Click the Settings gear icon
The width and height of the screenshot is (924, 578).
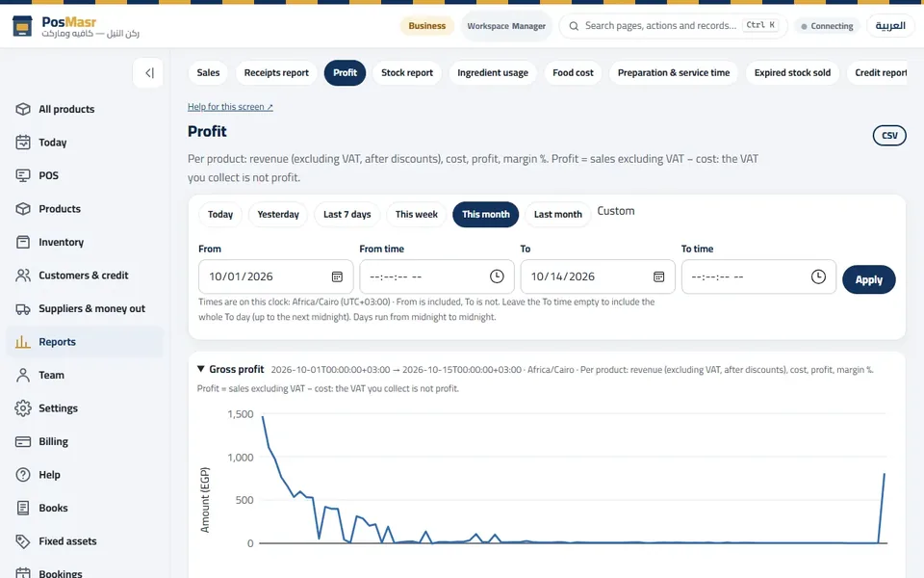(x=23, y=408)
